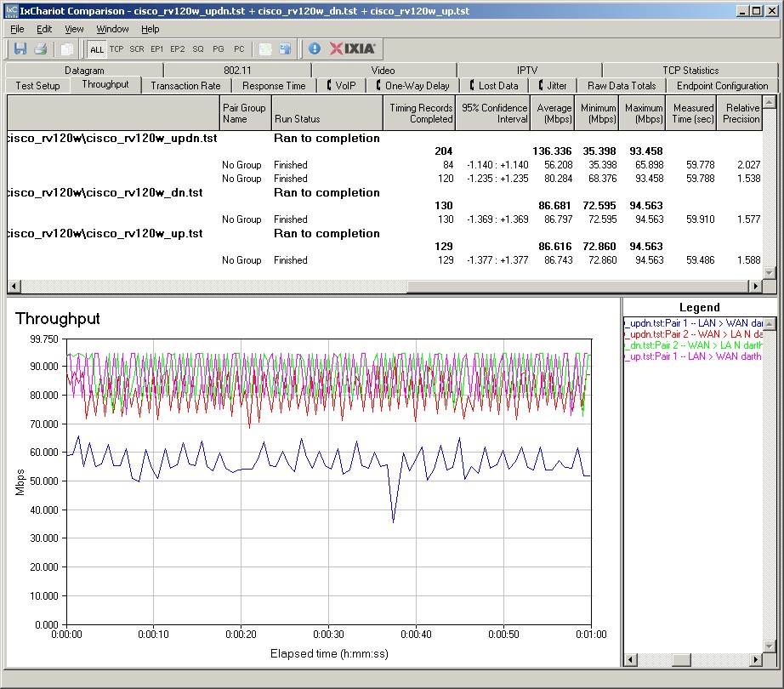Select the ALL filter button

(x=97, y=49)
